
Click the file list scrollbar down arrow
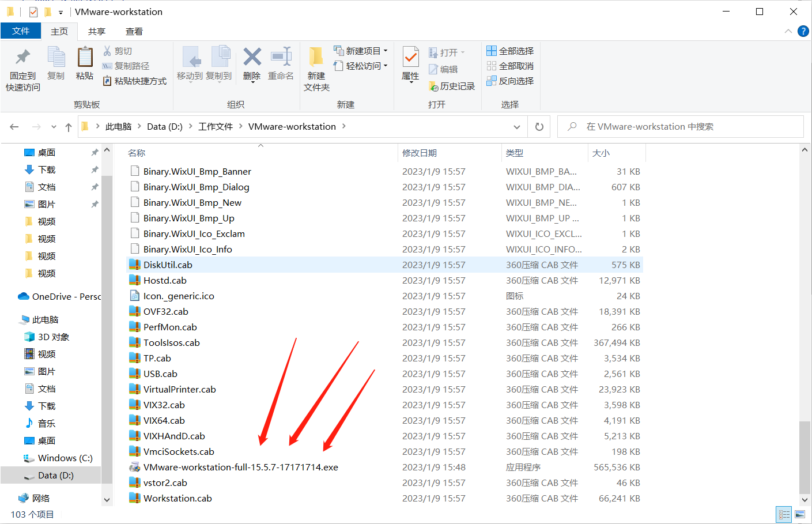click(805, 500)
